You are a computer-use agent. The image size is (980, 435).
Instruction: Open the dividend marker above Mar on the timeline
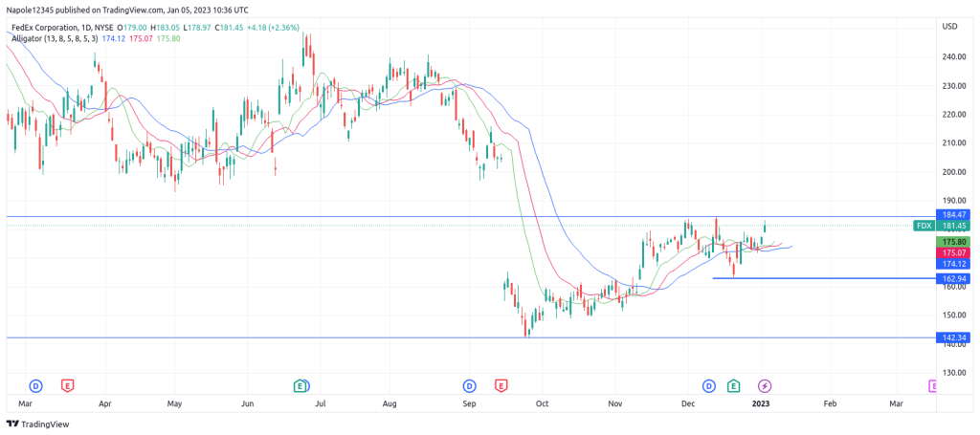(35, 386)
